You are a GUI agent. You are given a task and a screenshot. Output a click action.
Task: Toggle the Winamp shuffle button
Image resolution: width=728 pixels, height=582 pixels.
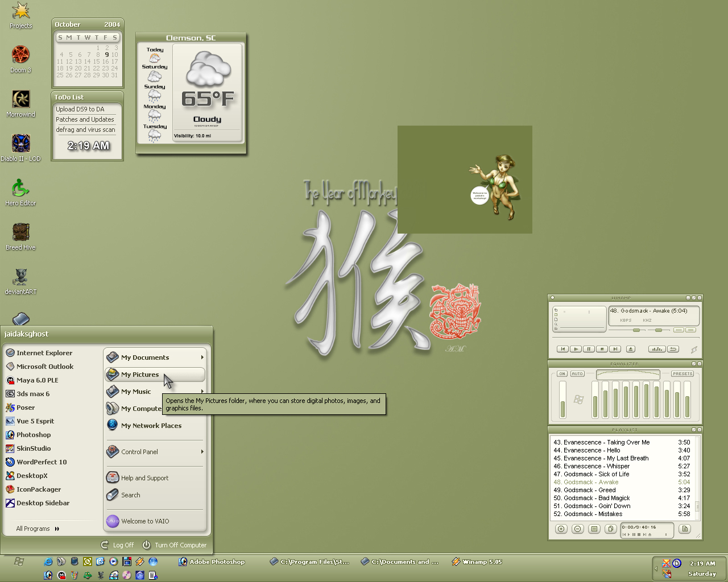(x=657, y=349)
